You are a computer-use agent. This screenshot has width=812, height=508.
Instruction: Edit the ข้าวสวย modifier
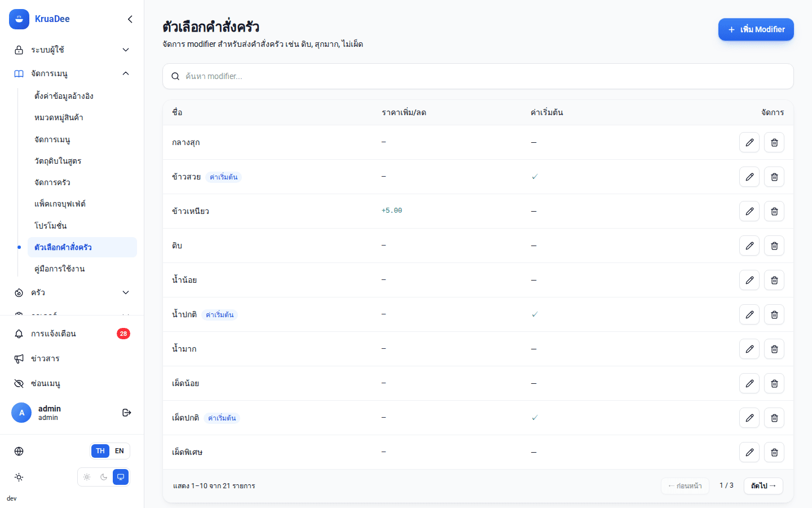pyautogui.click(x=749, y=177)
